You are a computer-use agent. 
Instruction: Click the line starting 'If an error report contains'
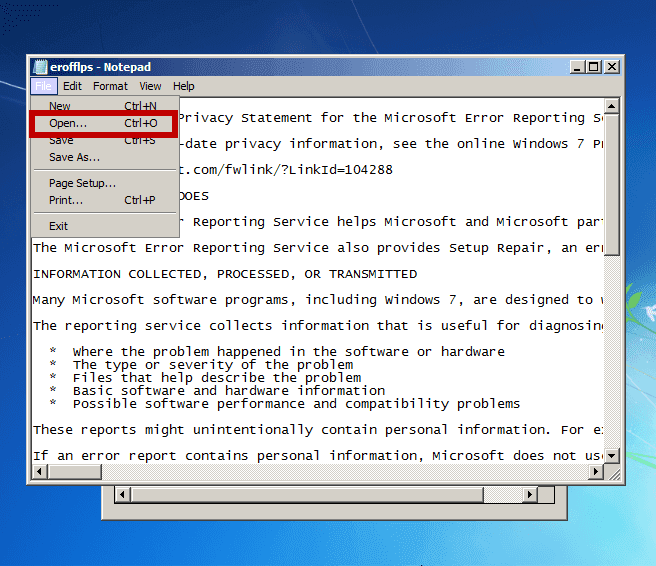coord(318,456)
